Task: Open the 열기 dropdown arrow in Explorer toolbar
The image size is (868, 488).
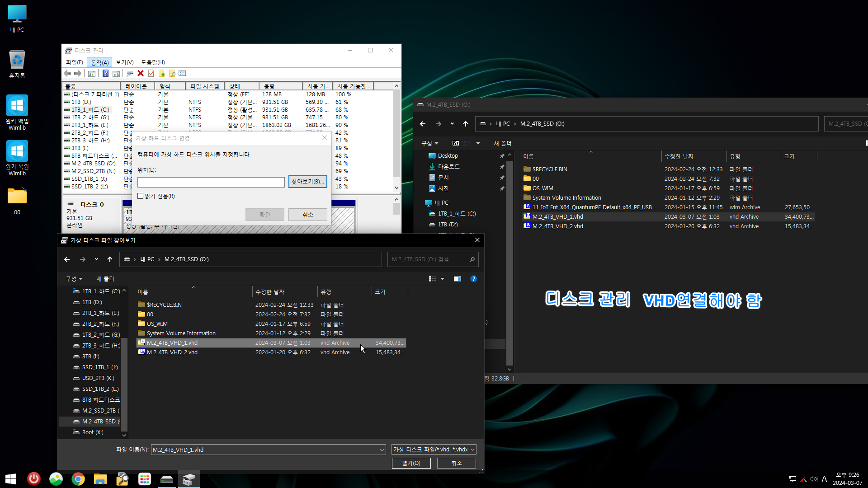Action: point(478,143)
